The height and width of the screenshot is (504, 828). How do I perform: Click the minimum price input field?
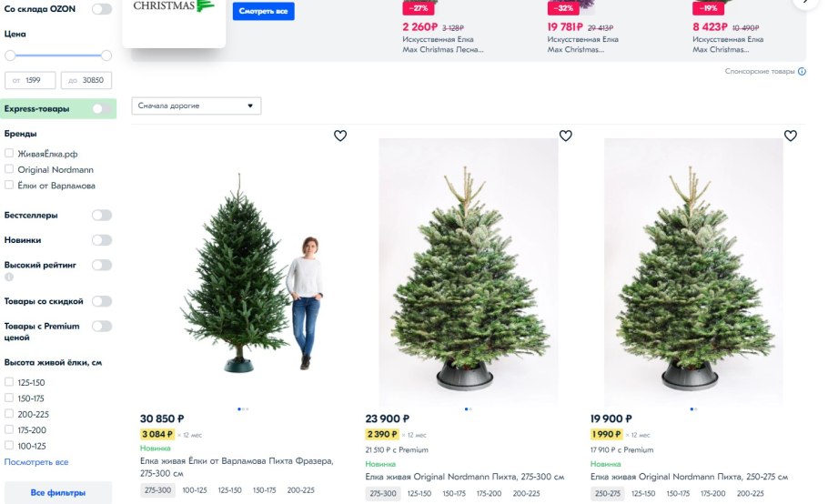tap(30, 80)
